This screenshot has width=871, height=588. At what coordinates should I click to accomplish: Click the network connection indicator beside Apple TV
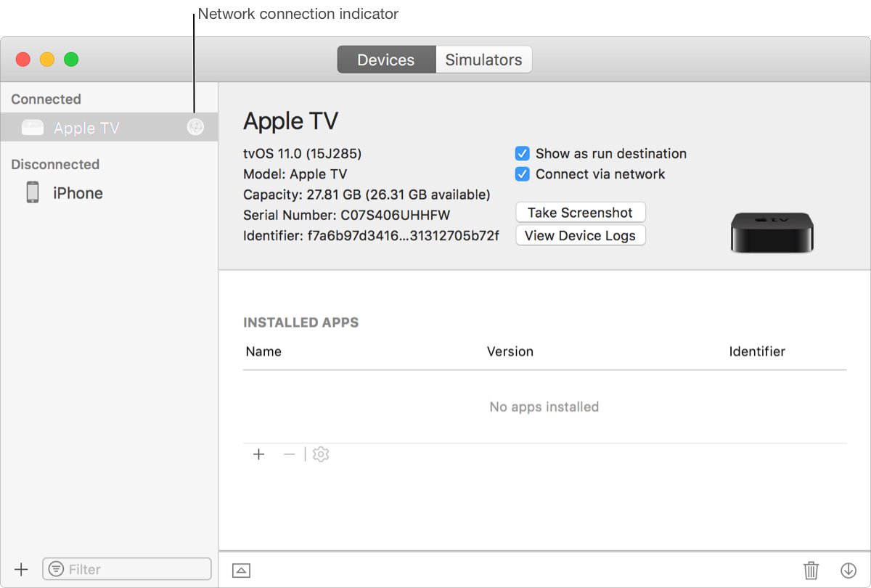click(195, 127)
